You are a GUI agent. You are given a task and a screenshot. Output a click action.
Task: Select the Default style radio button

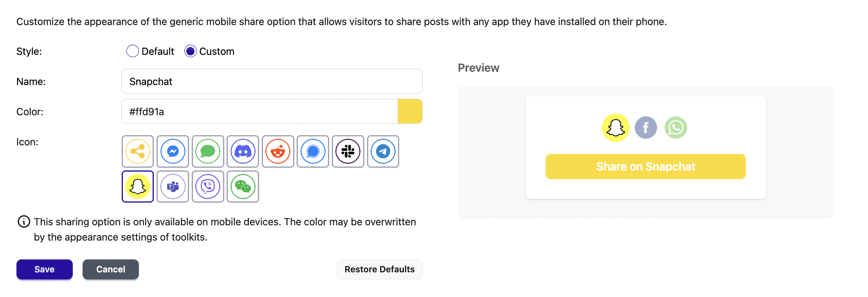click(133, 51)
